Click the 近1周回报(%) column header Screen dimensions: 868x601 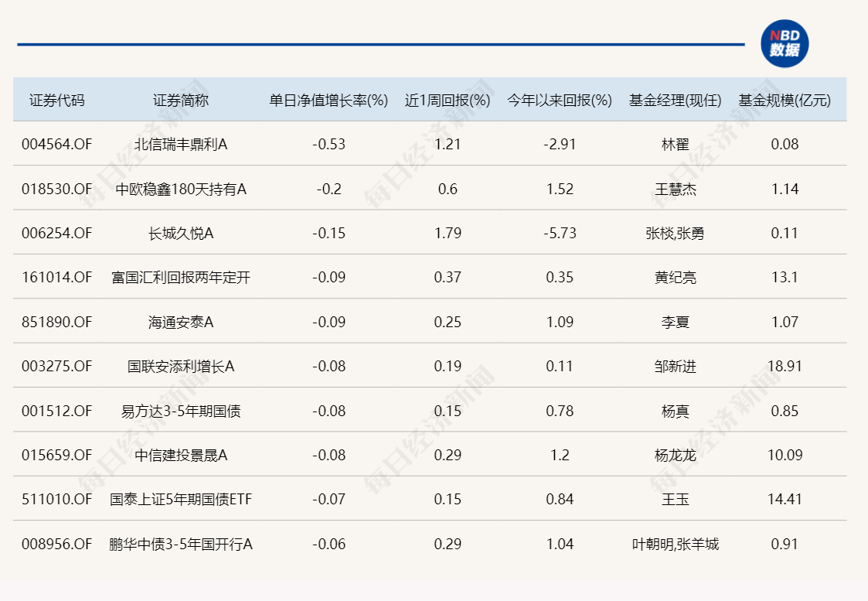[x=448, y=101]
